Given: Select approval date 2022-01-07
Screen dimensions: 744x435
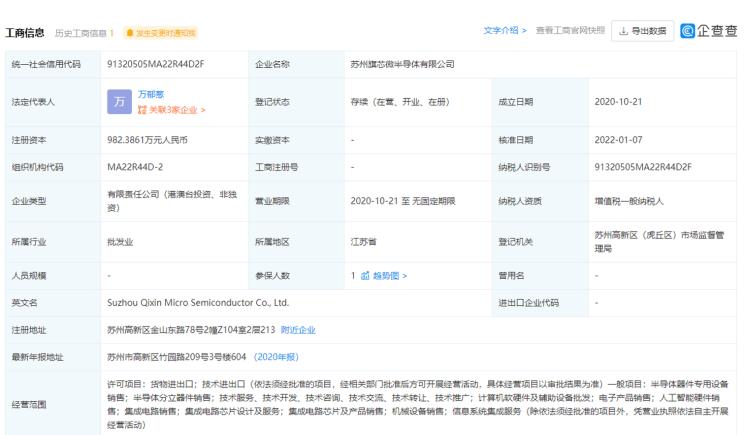Looking at the screenshot, I should click(618, 140).
